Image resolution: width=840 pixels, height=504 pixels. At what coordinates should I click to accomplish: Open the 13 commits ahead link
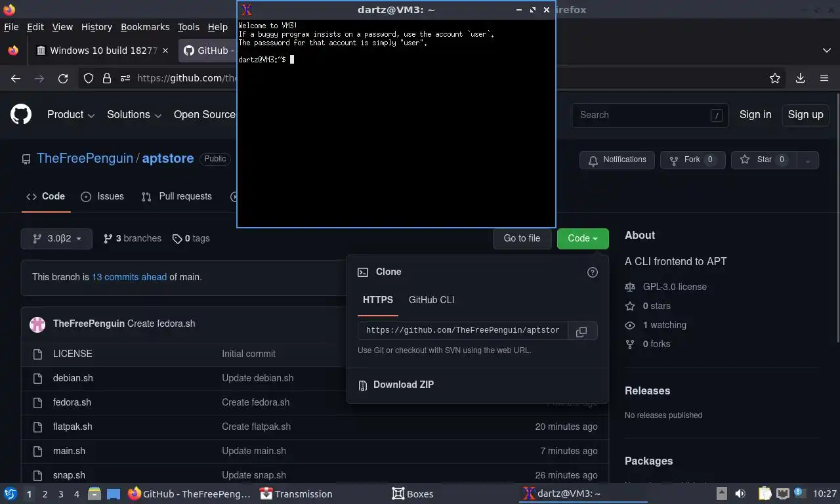(x=129, y=277)
